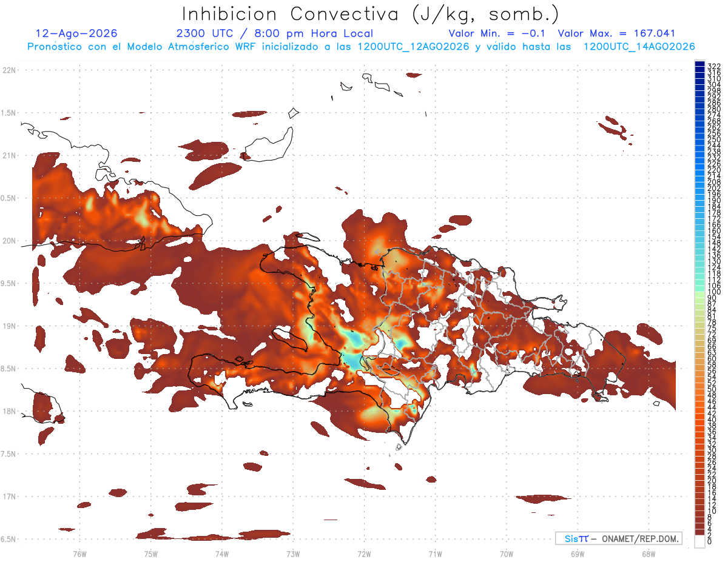Click the pale green swatch beside the 100 label
This screenshot has width=728, height=562.
699,294
